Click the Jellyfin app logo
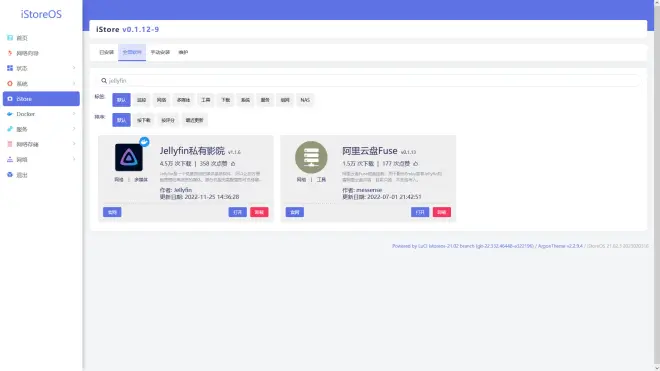The height and width of the screenshot is (371, 660). pyautogui.click(x=128, y=157)
